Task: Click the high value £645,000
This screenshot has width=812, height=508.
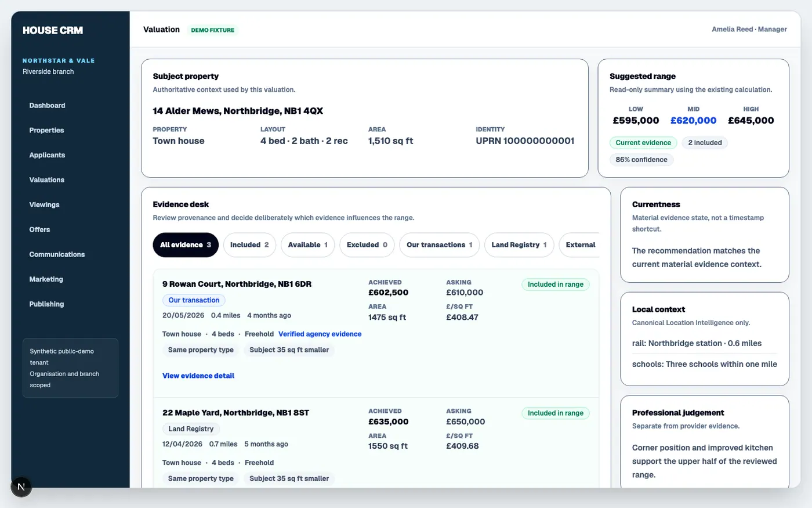Action: (x=751, y=121)
